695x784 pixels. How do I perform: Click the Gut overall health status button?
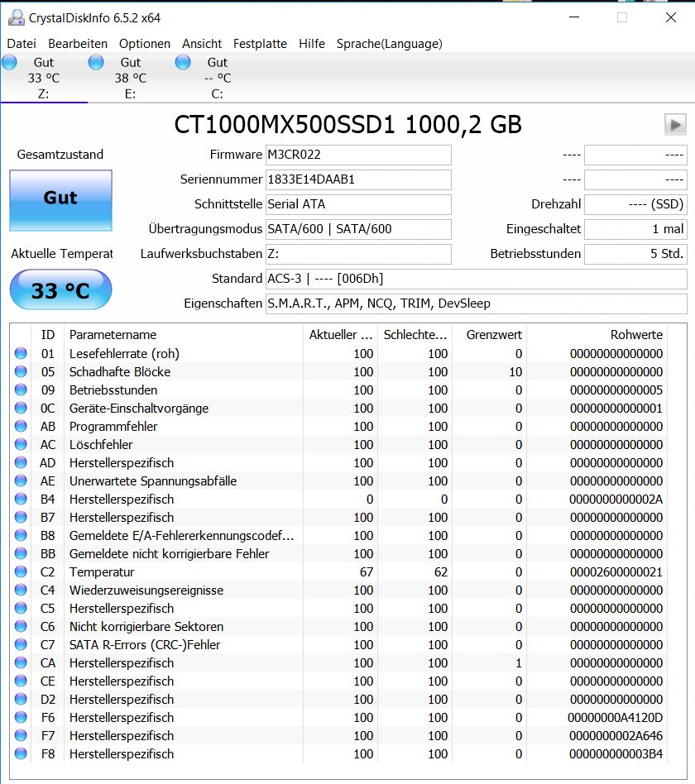click(x=60, y=200)
